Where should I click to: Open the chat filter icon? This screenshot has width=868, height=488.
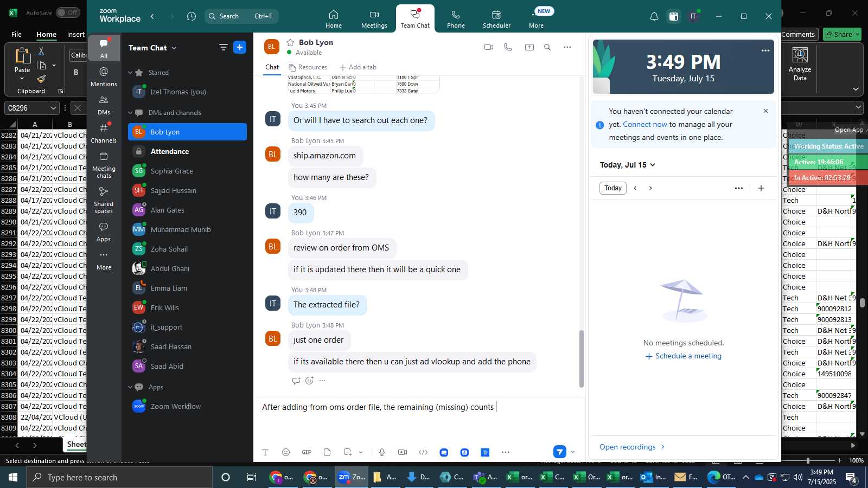[223, 47]
